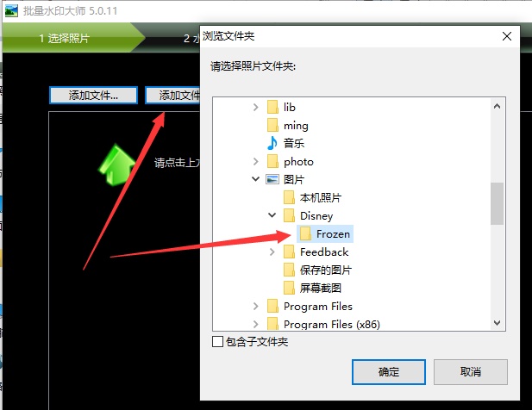Enable the 包含子文件夹 checkbox

coord(217,342)
